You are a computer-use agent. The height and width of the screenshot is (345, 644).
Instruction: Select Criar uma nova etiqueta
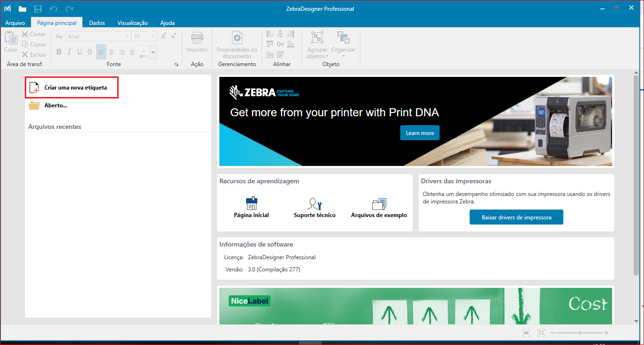[75, 88]
